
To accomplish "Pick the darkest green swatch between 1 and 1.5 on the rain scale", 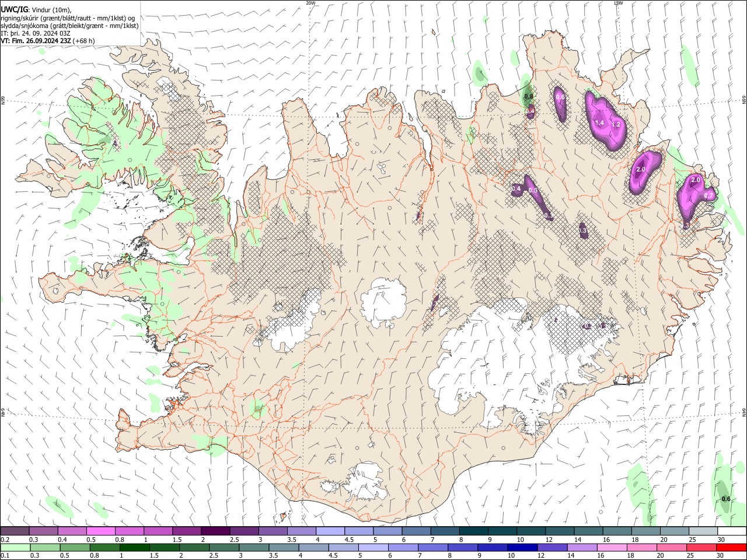I will (134, 547).
